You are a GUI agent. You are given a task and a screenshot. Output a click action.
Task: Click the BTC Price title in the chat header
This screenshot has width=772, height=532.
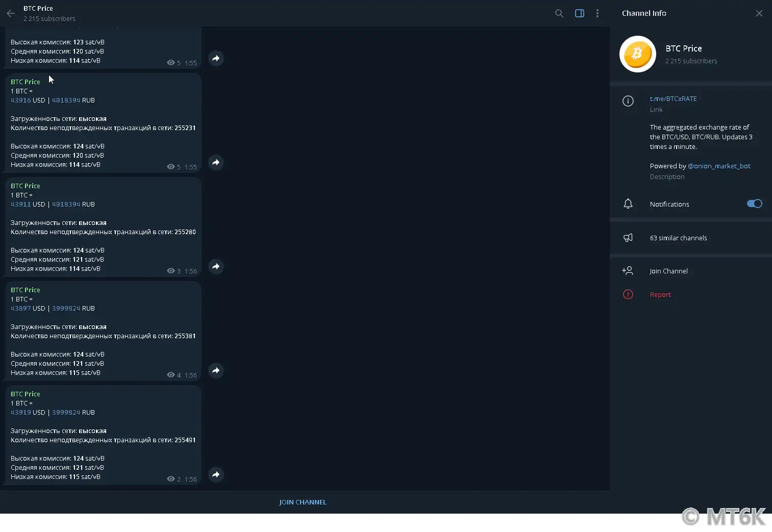38,9
